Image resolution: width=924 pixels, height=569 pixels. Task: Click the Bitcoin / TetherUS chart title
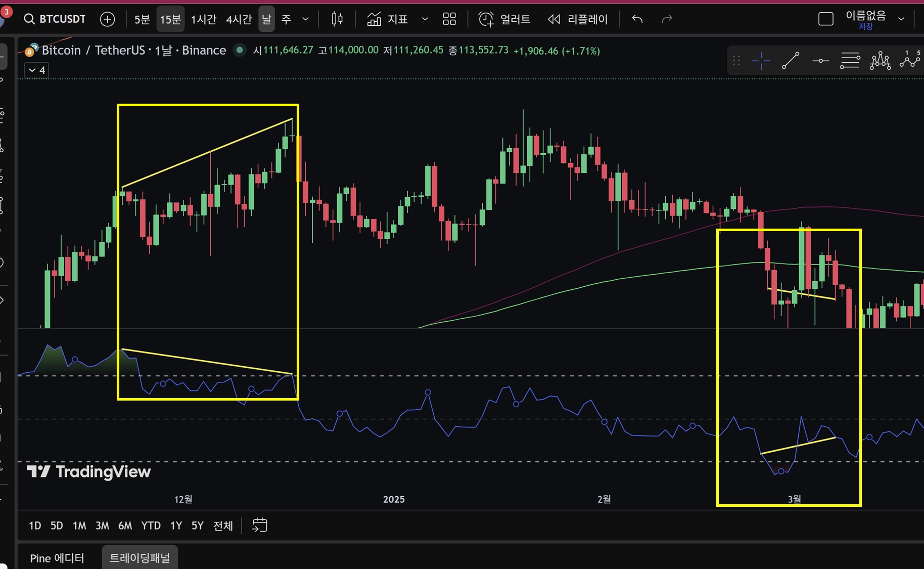[134, 51]
